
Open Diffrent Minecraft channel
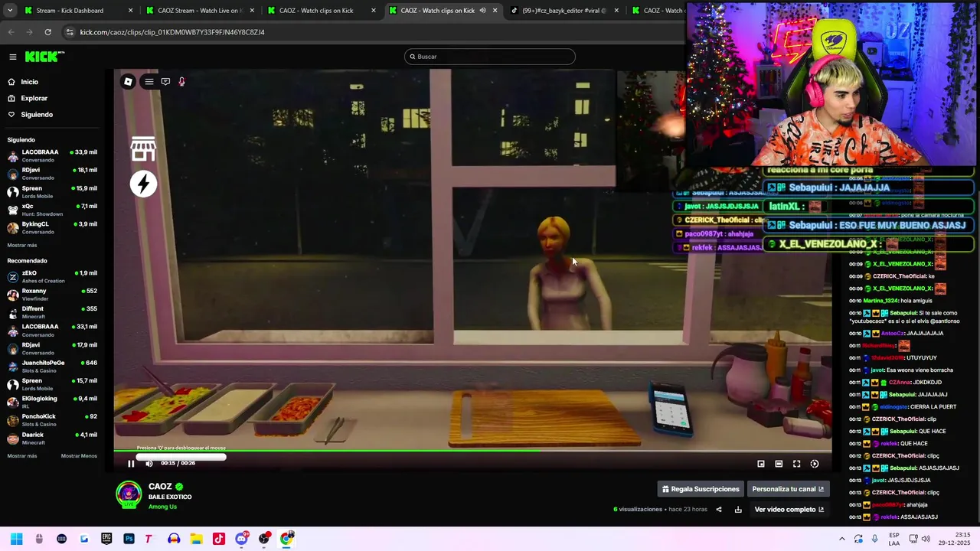point(52,312)
